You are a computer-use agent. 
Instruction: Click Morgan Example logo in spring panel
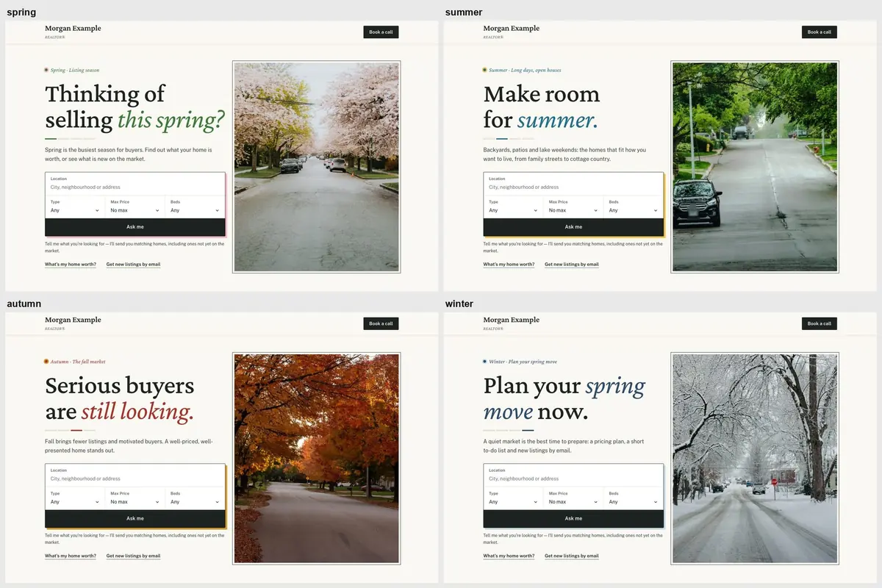(73, 31)
